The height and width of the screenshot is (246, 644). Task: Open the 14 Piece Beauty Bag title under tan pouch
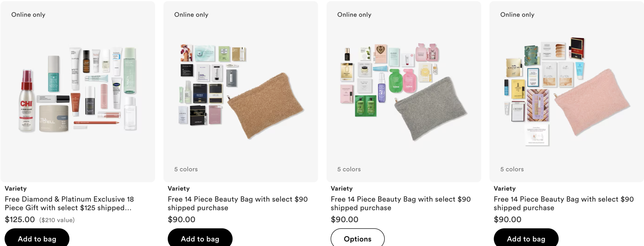237,203
